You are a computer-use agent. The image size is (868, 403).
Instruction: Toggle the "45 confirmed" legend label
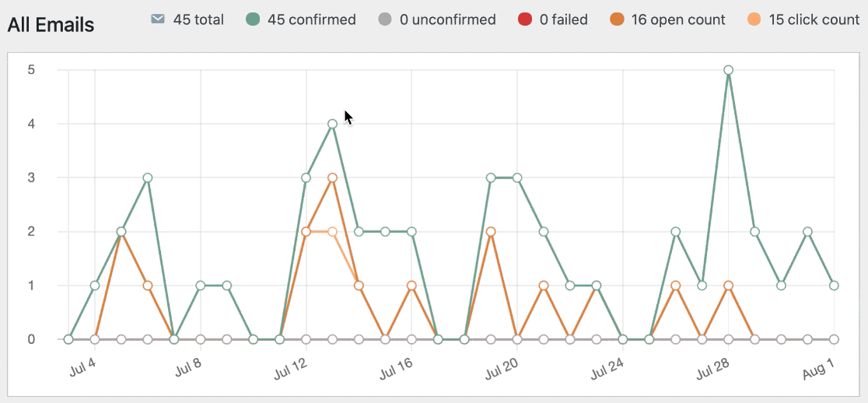click(x=312, y=19)
